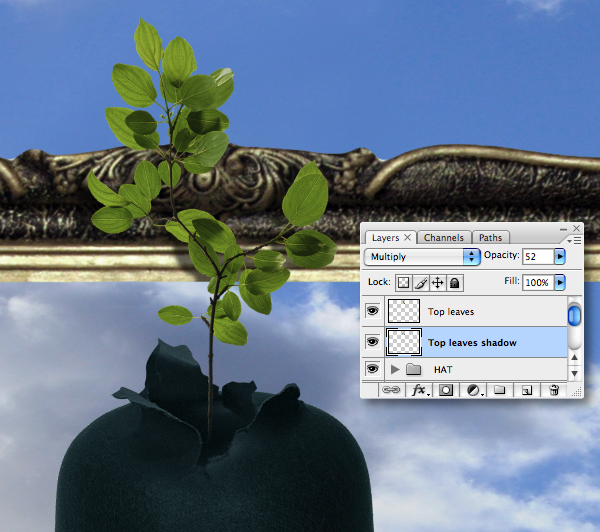Switch to the Channels tab
This screenshot has height=532, width=600.
[x=444, y=238]
